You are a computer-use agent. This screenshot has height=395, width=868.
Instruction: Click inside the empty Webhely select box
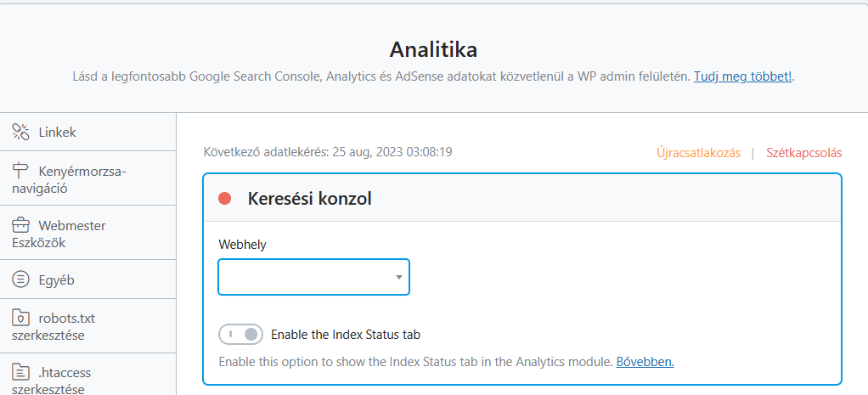(x=314, y=277)
